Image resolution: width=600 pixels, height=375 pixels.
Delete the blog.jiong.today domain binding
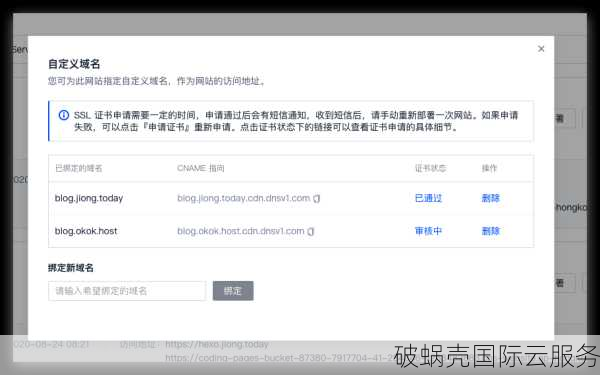click(x=491, y=198)
